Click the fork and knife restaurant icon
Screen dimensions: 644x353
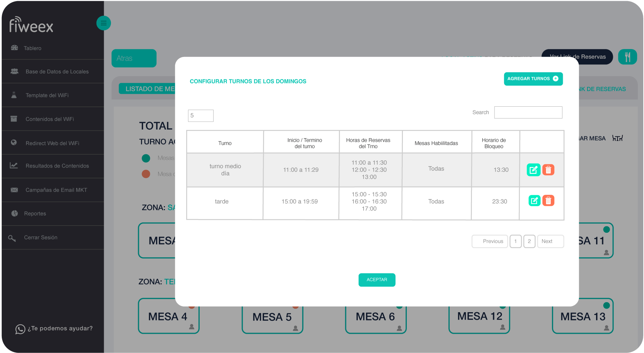coord(627,57)
